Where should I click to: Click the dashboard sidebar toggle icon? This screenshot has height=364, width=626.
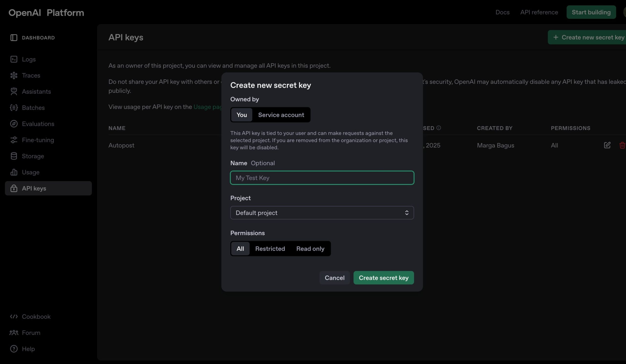point(14,37)
